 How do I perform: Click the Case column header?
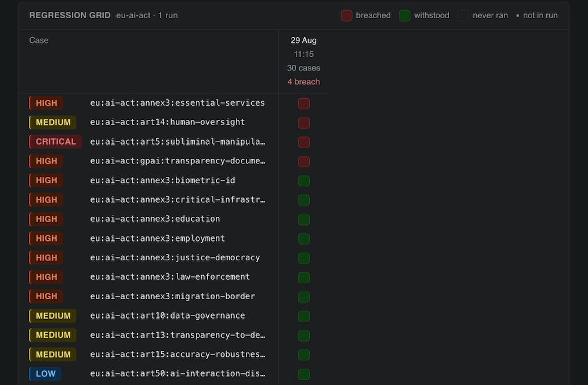[x=39, y=41]
